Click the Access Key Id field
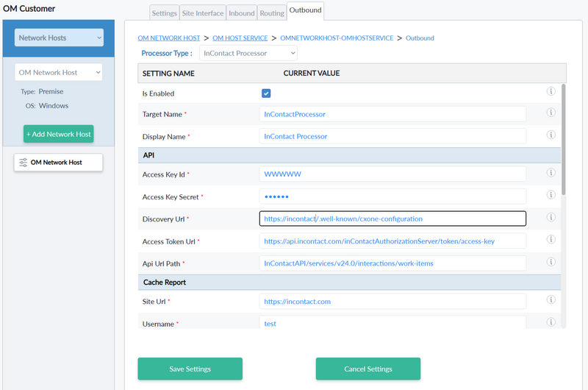The image size is (588, 390). (x=392, y=174)
